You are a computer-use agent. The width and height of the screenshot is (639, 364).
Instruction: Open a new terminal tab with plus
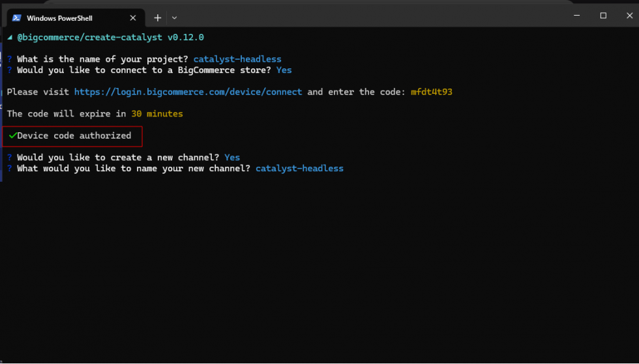[x=157, y=18]
